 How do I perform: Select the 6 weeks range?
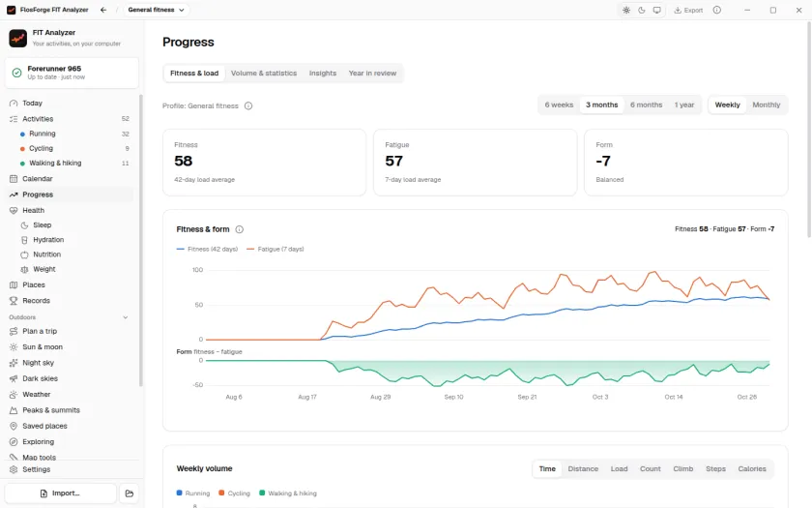pos(559,105)
